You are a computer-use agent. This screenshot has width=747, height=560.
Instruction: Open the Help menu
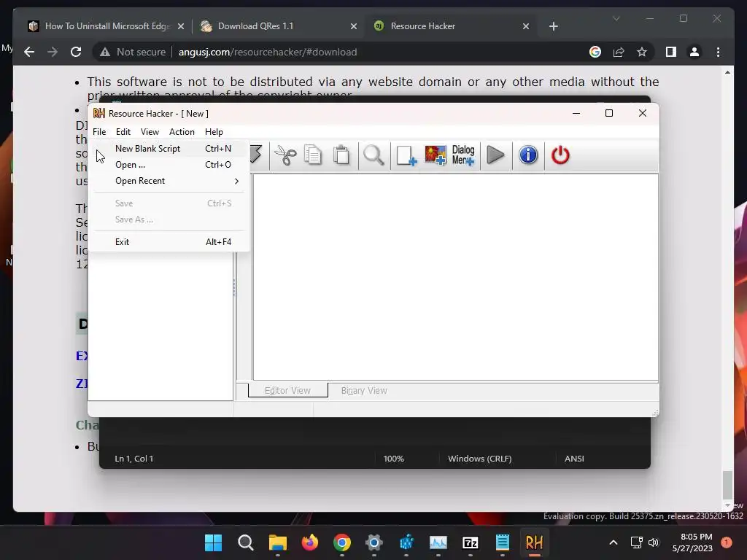coord(214,132)
